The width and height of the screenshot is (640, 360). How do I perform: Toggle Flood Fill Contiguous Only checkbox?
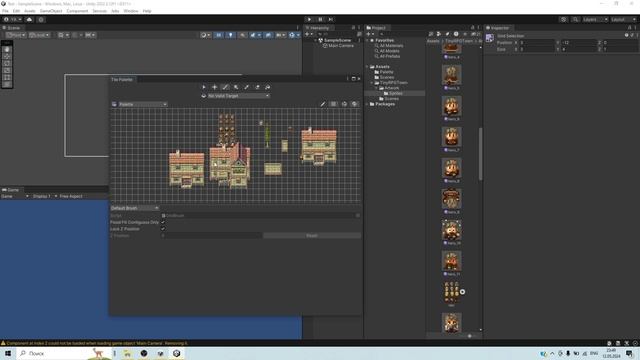(163, 222)
